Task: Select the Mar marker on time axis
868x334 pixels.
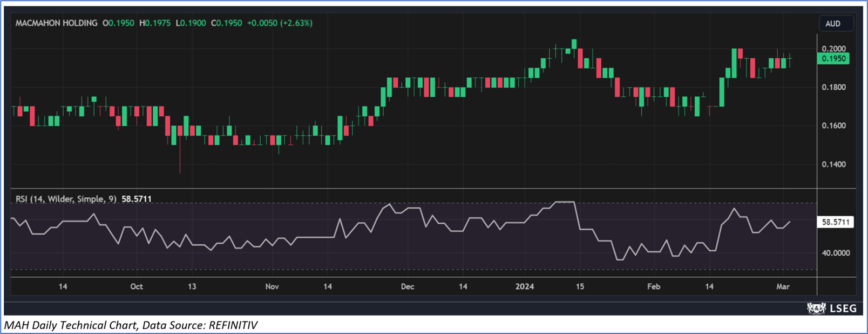Action: (783, 286)
